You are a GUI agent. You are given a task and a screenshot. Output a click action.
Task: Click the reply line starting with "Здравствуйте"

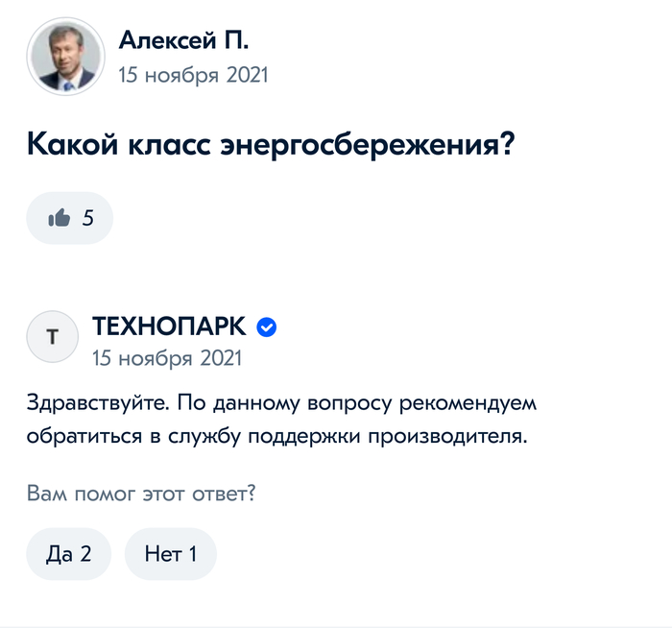279,402
